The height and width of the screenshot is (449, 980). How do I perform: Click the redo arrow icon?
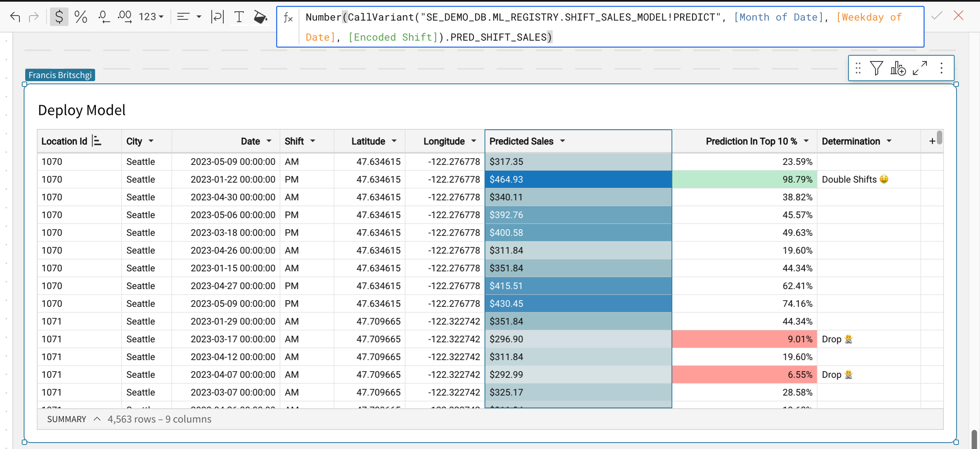pos(34,17)
